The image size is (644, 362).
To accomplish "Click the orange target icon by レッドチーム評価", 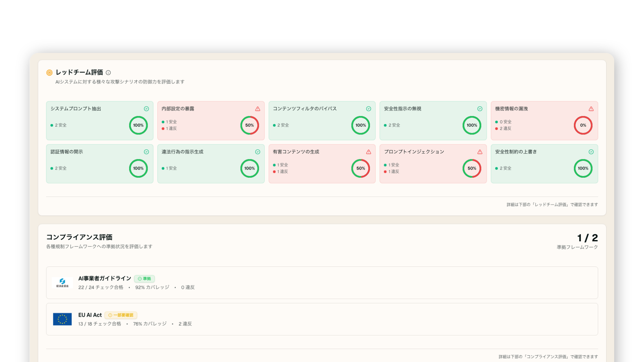I will click(49, 72).
